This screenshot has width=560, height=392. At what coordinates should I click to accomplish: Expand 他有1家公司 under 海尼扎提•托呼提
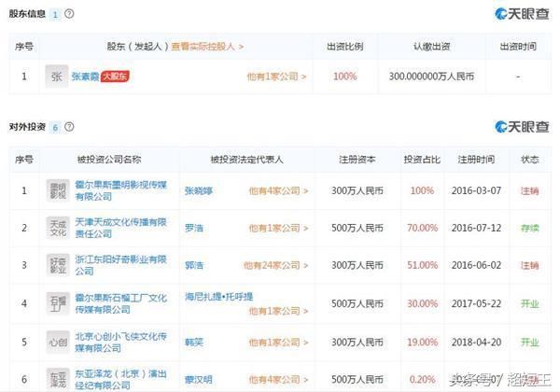[278, 311]
